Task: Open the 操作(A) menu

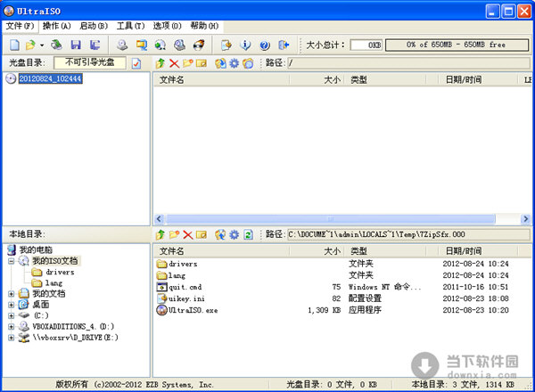Action: (57, 26)
